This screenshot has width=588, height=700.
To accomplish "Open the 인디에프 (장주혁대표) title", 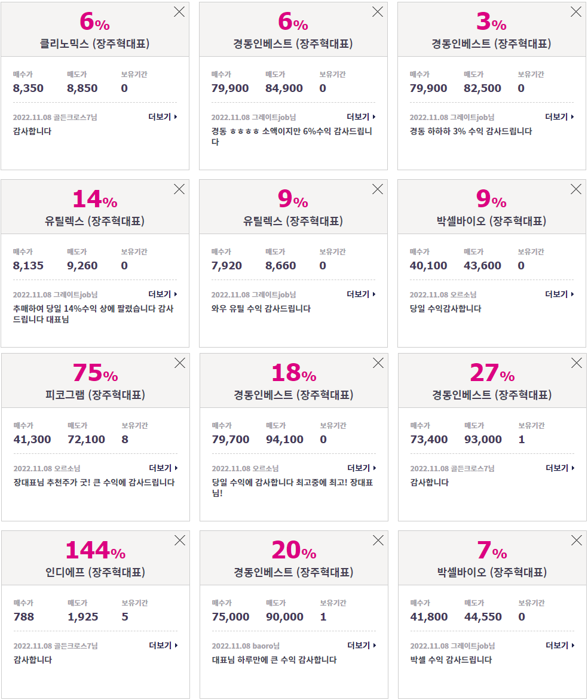I will coord(95,572).
